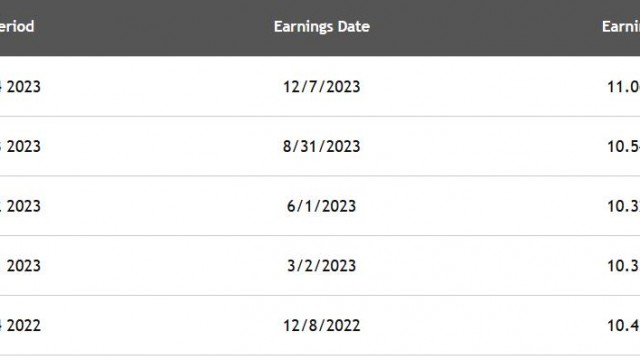
Task: Select the 12/7/2023 earnings date cell
Action: pyautogui.click(x=322, y=87)
